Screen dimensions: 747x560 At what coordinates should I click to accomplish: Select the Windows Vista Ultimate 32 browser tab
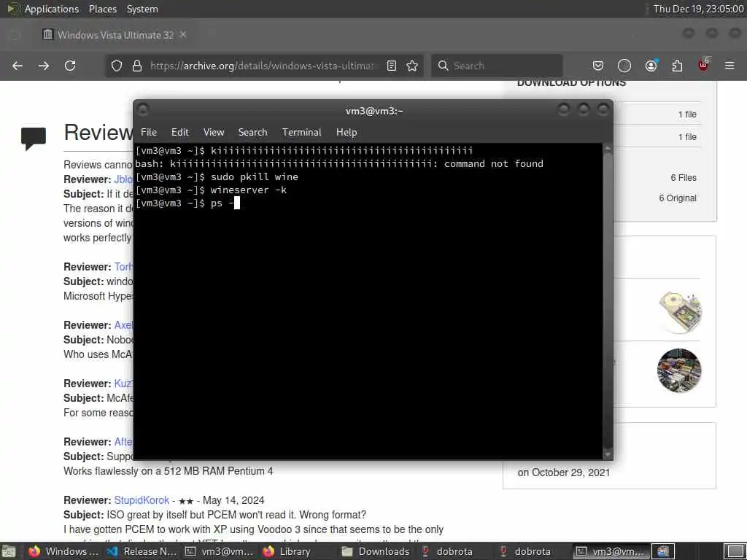(x=115, y=35)
